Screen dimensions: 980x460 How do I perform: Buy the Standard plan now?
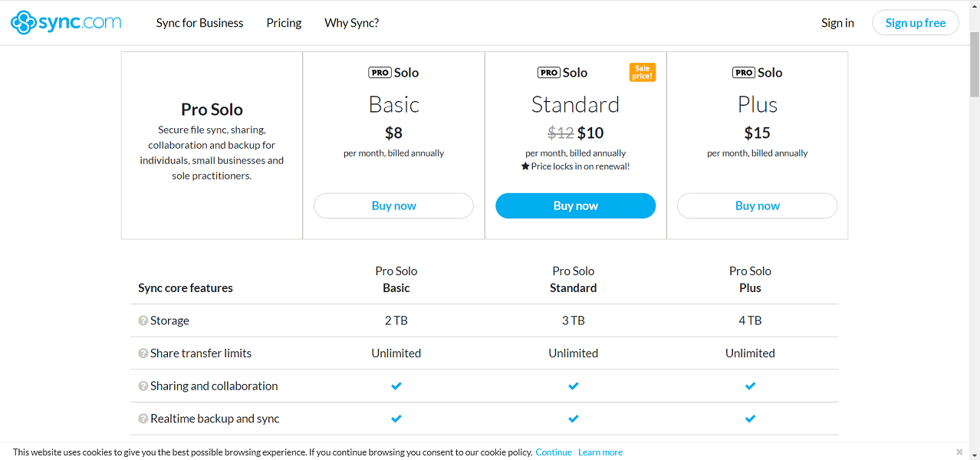575,205
